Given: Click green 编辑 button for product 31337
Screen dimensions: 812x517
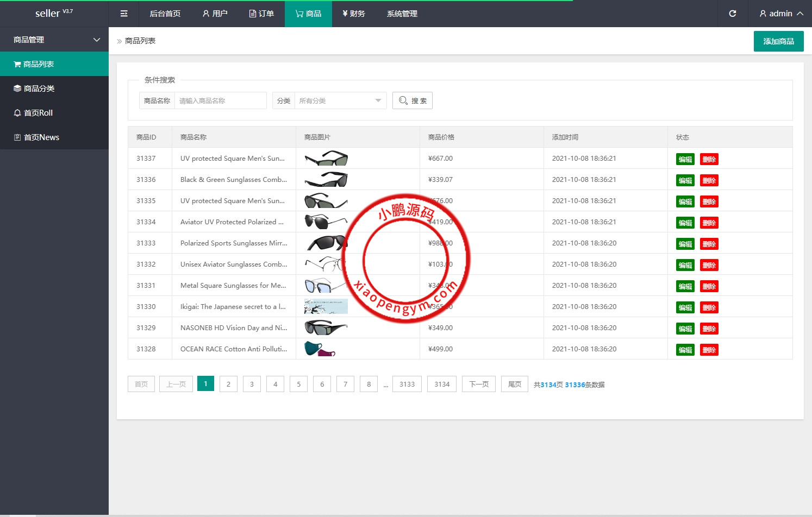Looking at the screenshot, I should (685, 159).
